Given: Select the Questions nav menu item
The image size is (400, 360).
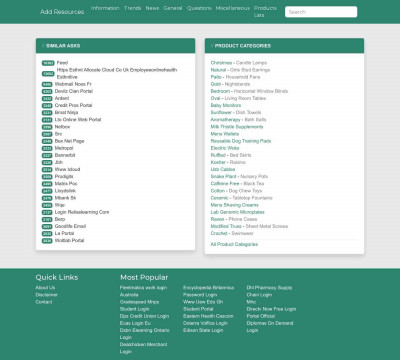Looking at the screenshot, I should pyautogui.click(x=199, y=8).
